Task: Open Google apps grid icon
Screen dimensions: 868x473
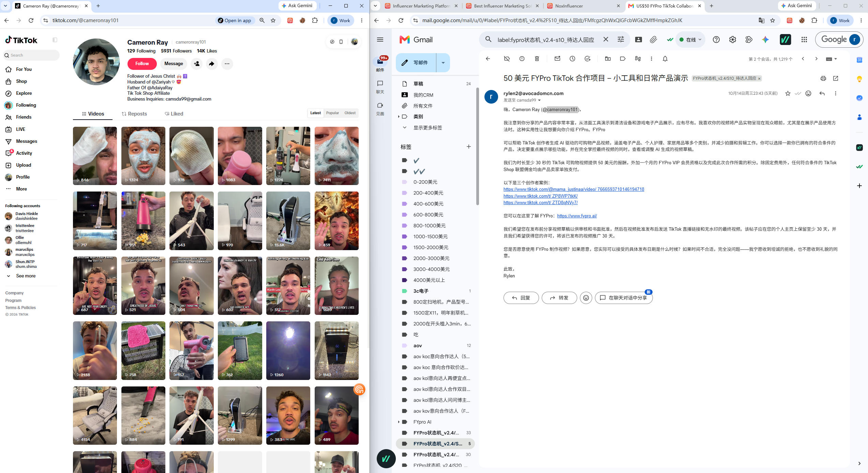Action: [x=804, y=40]
